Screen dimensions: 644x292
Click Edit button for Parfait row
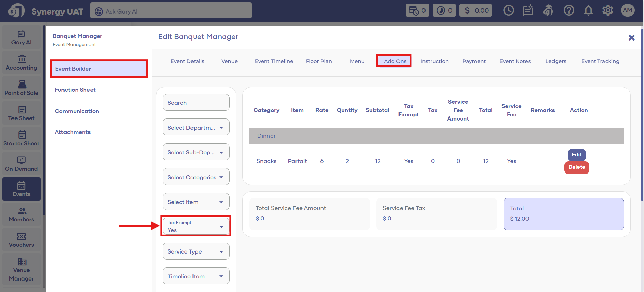click(576, 155)
